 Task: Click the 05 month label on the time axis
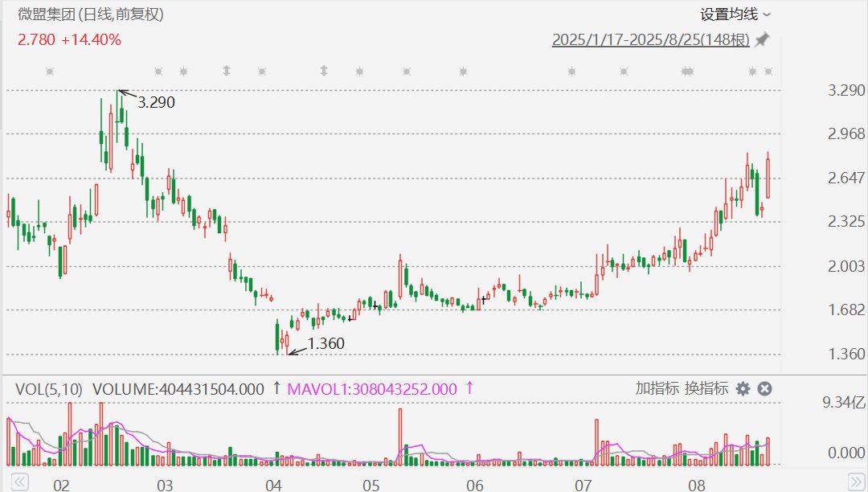[x=371, y=486]
